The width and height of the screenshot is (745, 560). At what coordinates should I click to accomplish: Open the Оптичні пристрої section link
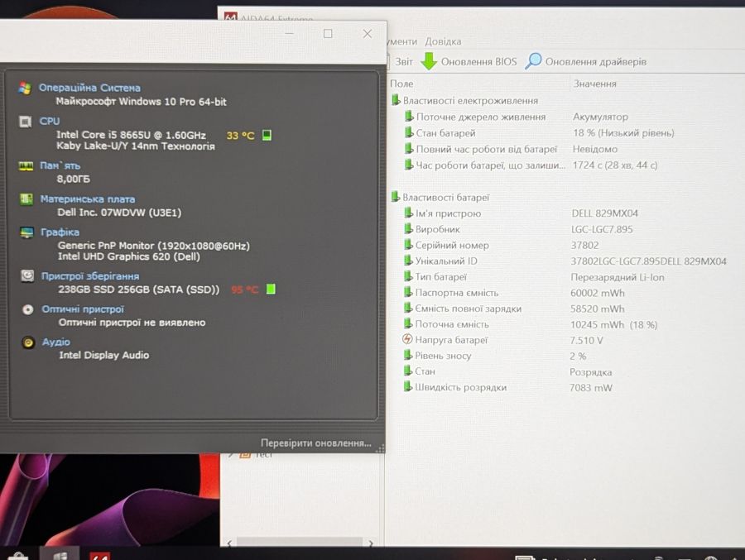point(83,309)
